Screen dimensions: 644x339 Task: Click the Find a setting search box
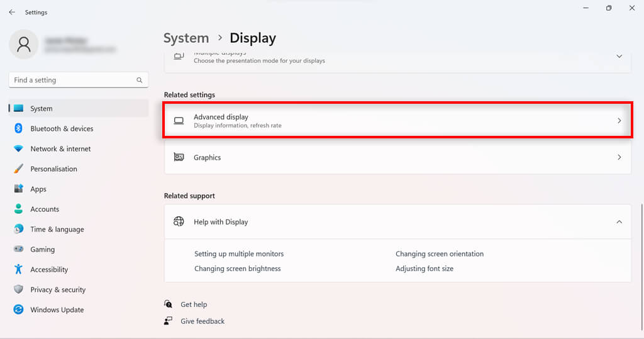[x=72, y=80]
